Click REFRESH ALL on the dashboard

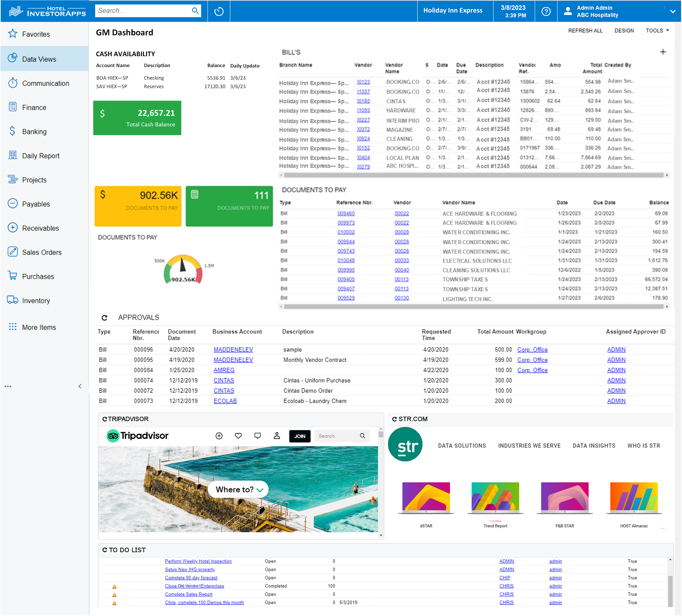(x=585, y=31)
